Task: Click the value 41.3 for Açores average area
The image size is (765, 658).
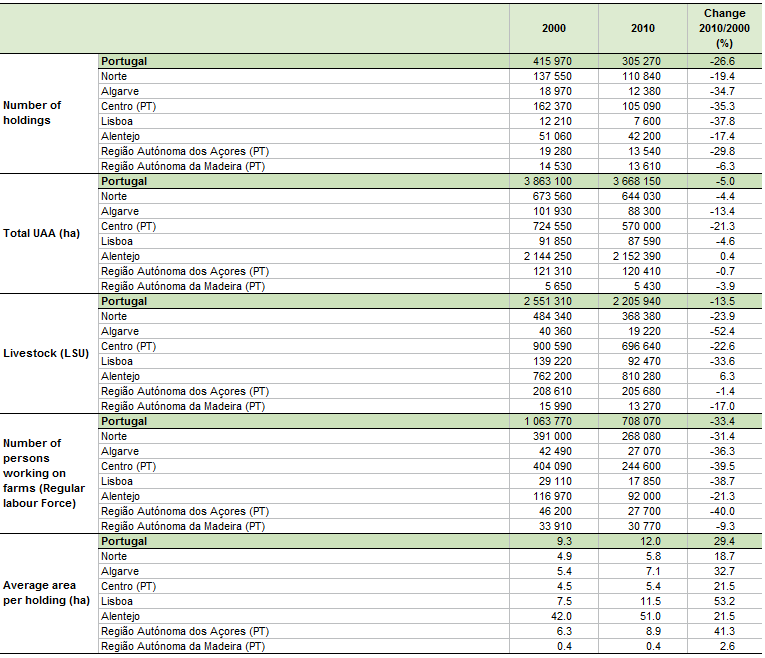Action: point(724,632)
